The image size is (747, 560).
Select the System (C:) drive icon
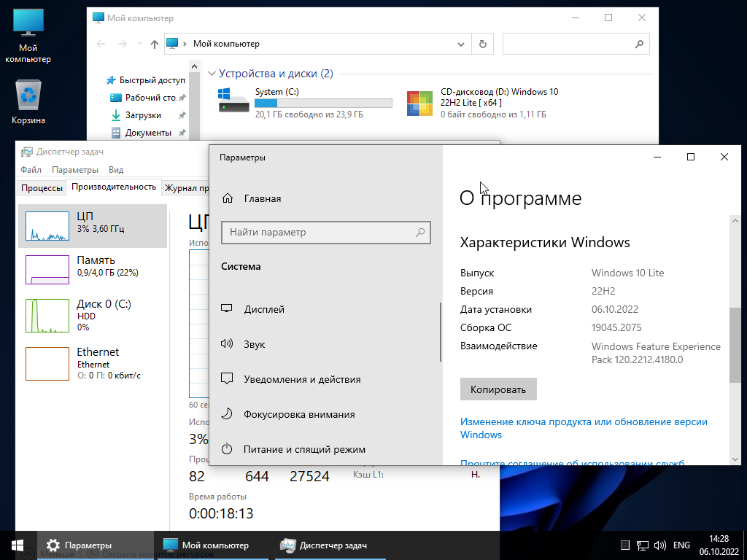click(x=233, y=100)
